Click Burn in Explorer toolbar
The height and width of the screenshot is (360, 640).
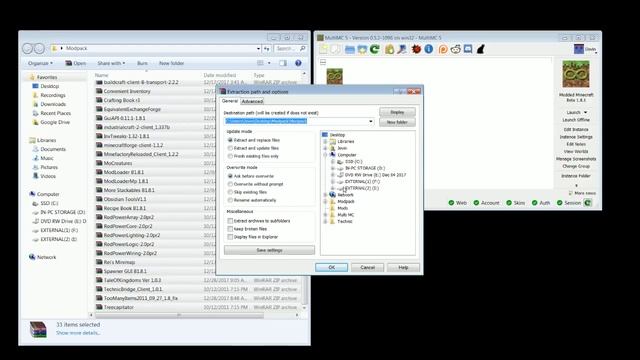pyautogui.click(x=142, y=63)
